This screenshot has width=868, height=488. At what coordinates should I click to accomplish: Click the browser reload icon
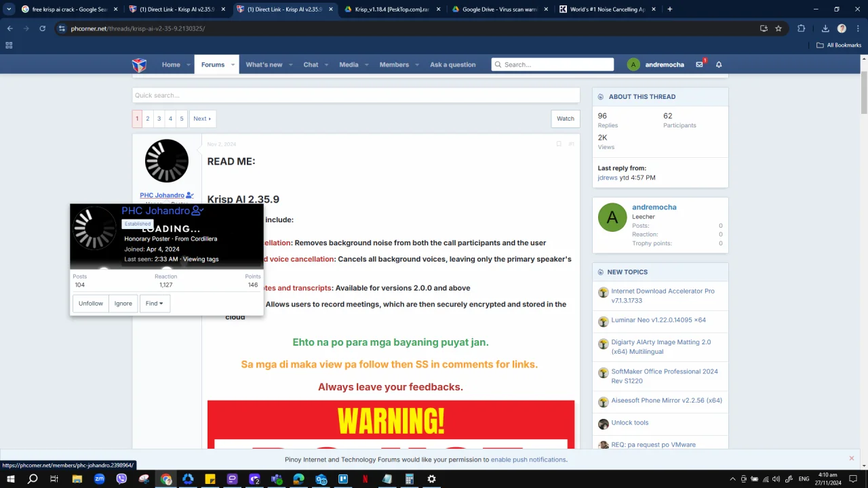coord(42,28)
